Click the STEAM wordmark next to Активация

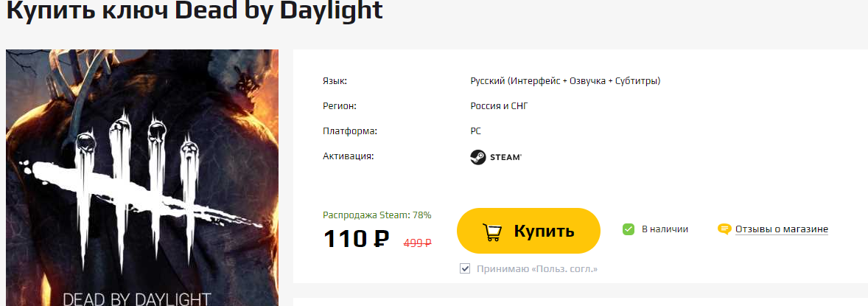(505, 158)
